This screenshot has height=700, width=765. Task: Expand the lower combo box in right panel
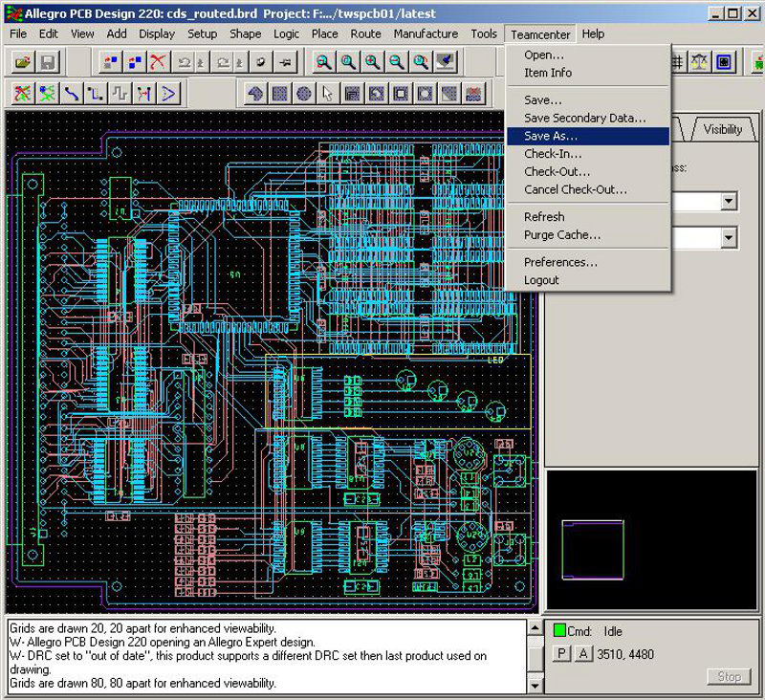(x=729, y=237)
